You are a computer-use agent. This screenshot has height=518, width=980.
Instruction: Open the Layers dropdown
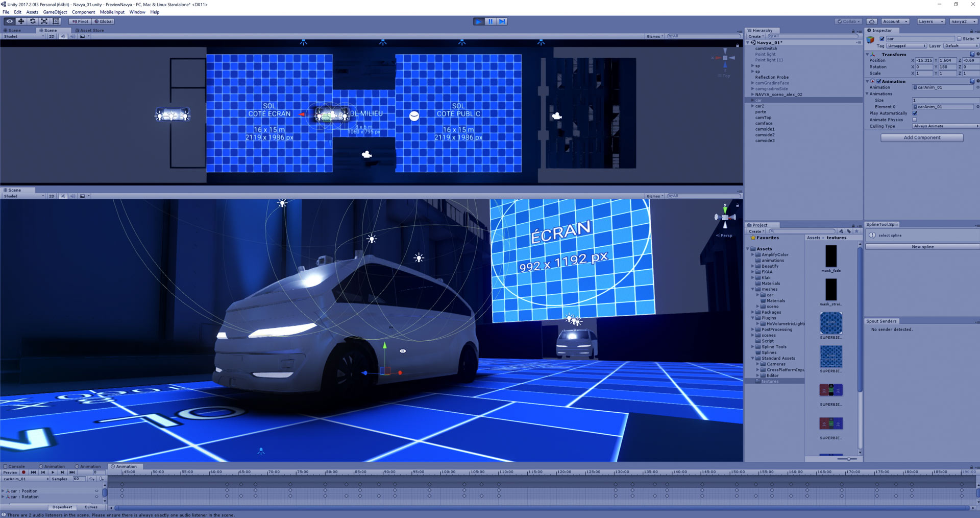click(x=929, y=21)
